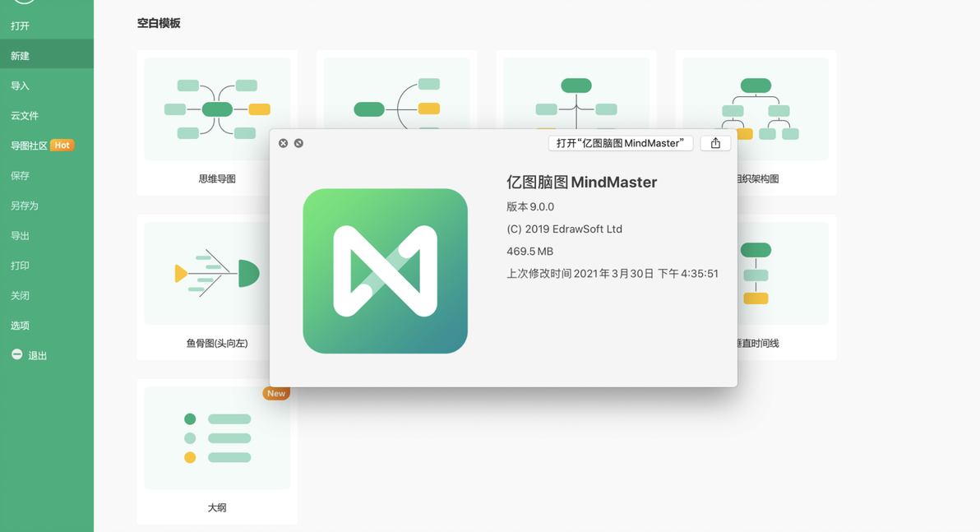
Task: Click the New badge on 大纲 card
Action: coord(276,393)
